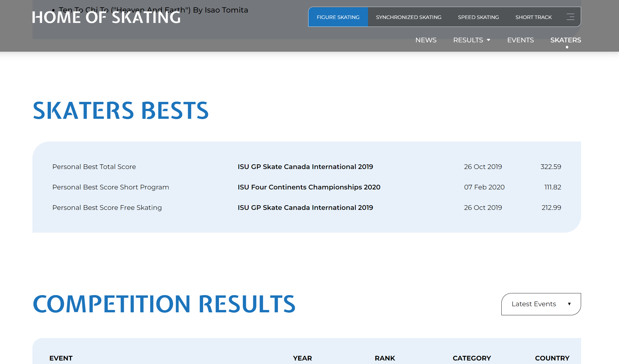Image resolution: width=619 pixels, height=364 pixels.
Task: Select the Figure Skating tab
Action: point(338,17)
